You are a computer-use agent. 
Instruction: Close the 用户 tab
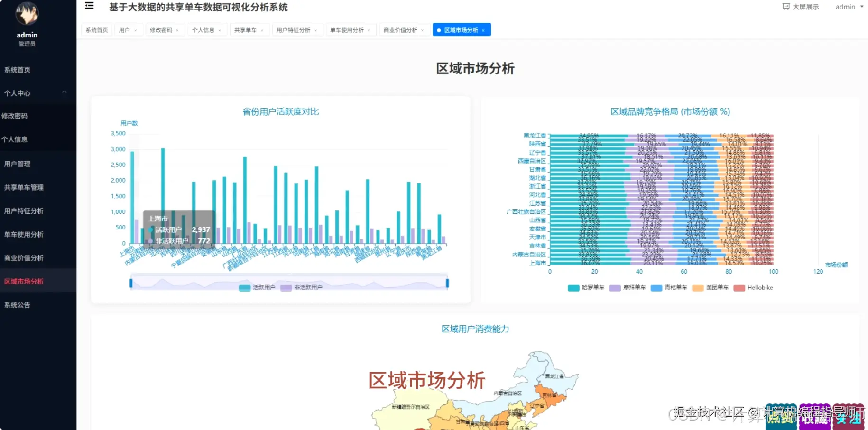click(x=136, y=30)
